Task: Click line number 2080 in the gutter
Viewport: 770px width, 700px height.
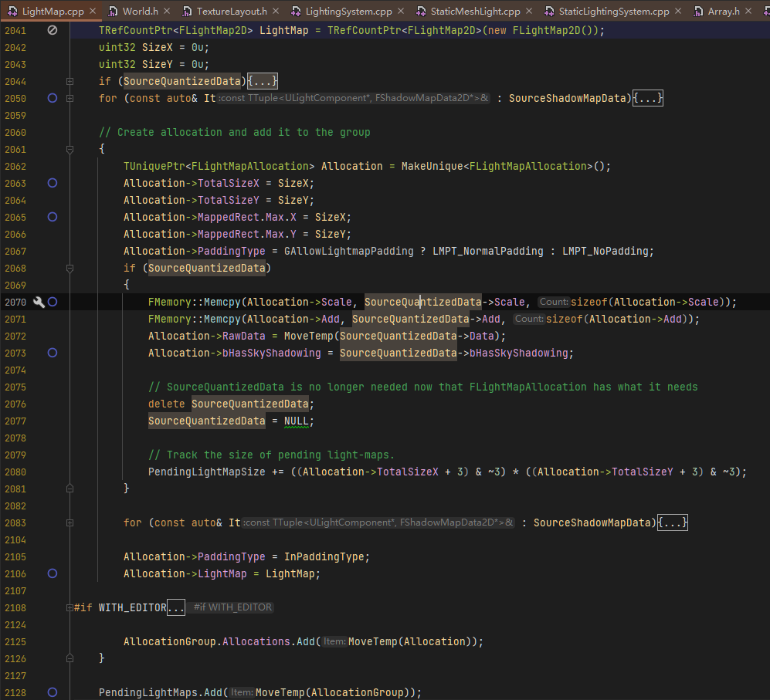Action: 15,472
